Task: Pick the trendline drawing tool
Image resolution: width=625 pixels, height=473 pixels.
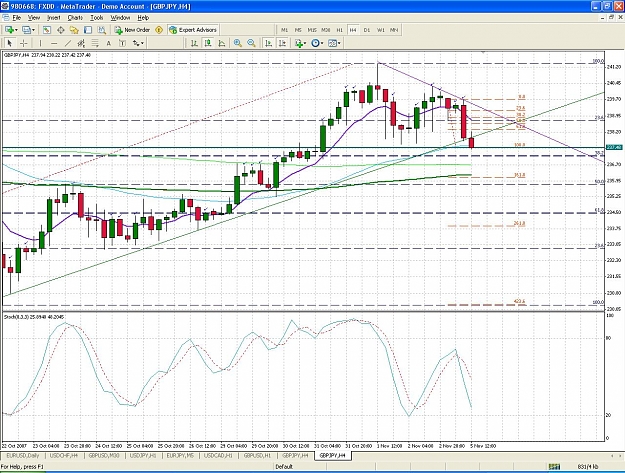Action: click(x=68, y=43)
